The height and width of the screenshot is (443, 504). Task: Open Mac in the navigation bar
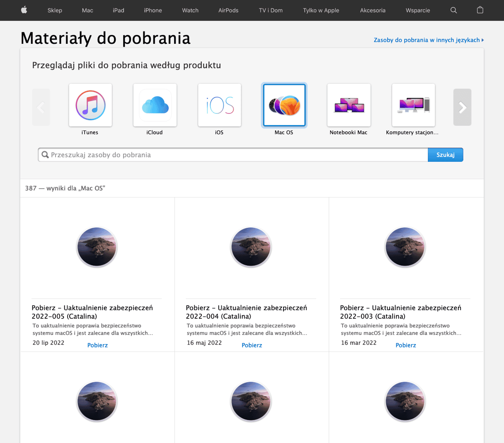87,10
